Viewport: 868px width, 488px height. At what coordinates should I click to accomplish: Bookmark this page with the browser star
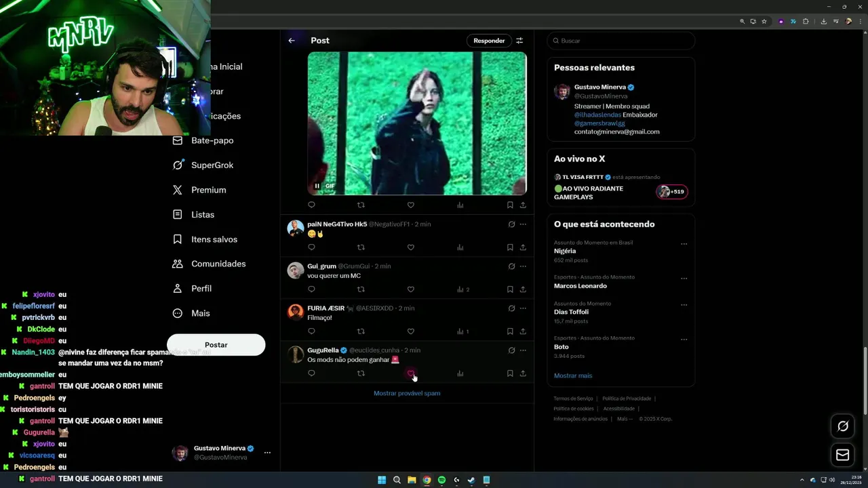point(764,22)
